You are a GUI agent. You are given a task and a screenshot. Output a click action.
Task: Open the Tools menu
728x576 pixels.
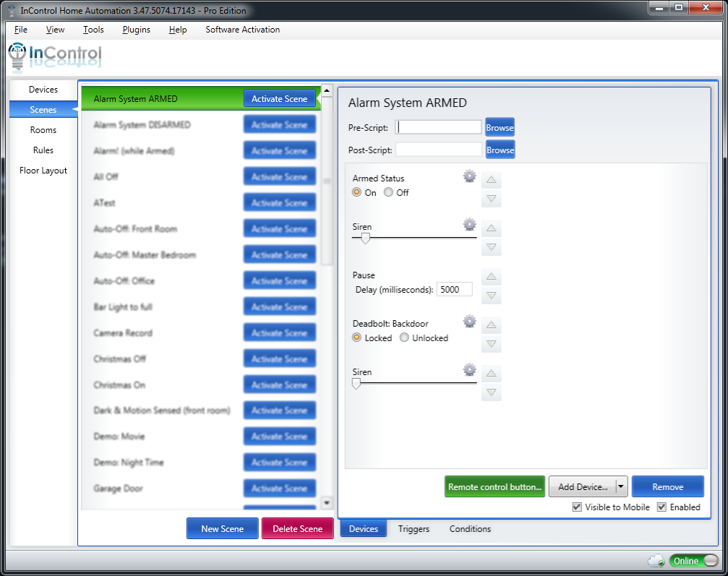[x=93, y=30]
